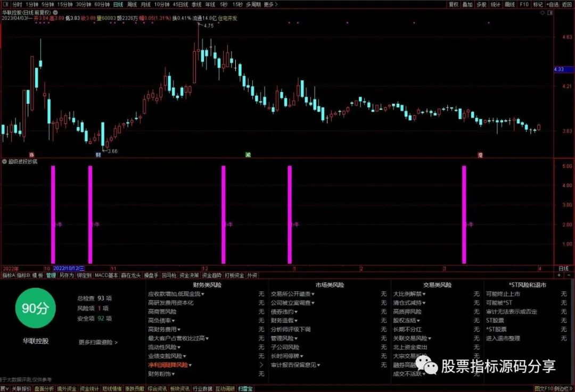The width and height of the screenshot is (575, 392).
Task: Click the 图文F10 button at bottom right
Action: [x=544, y=389]
